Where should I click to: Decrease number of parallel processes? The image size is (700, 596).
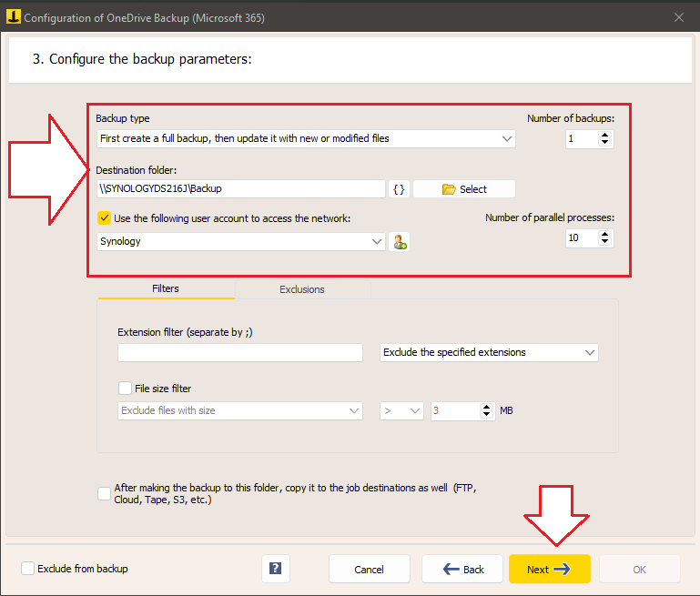(604, 241)
